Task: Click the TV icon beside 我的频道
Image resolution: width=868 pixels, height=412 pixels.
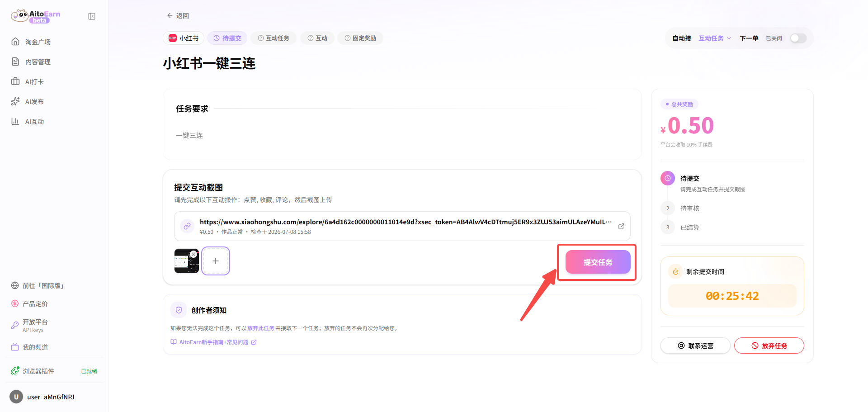Action: (x=15, y=347)
